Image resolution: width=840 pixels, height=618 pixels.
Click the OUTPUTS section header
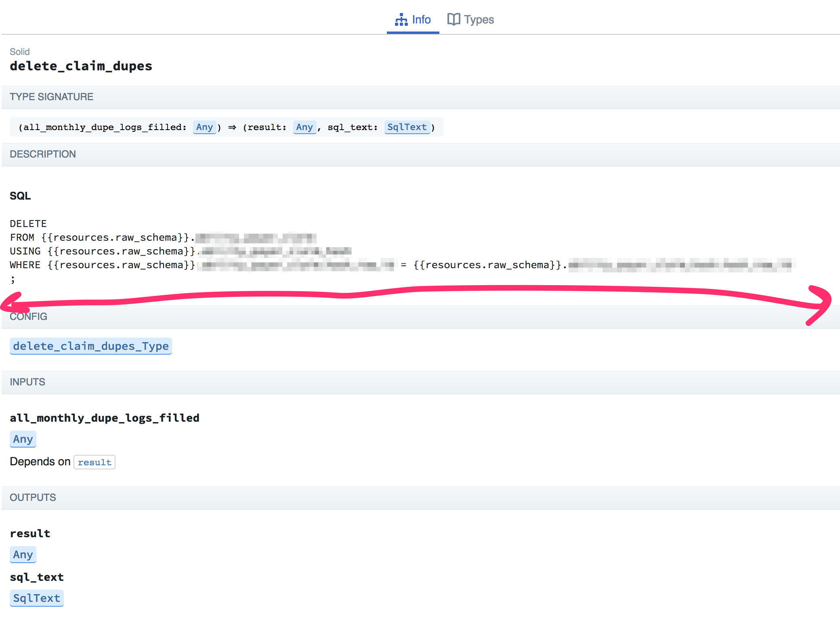(x=33, y=497)
